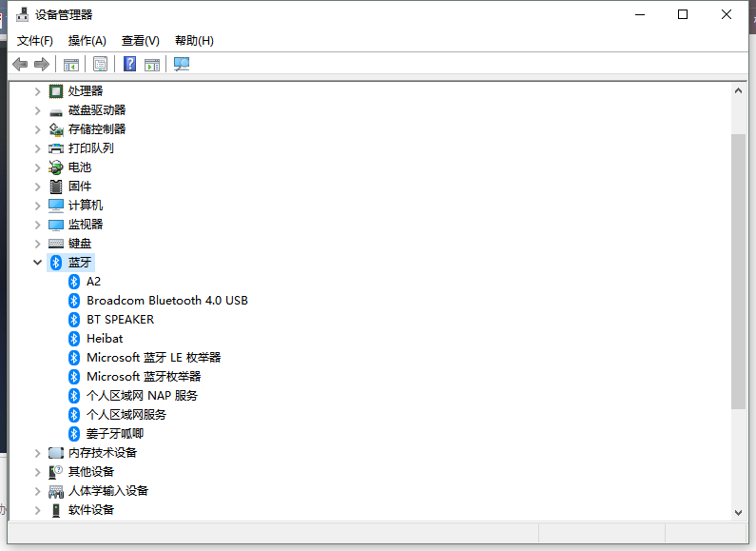
Task: Expand the 固件 category
Action: click(38, 187)
